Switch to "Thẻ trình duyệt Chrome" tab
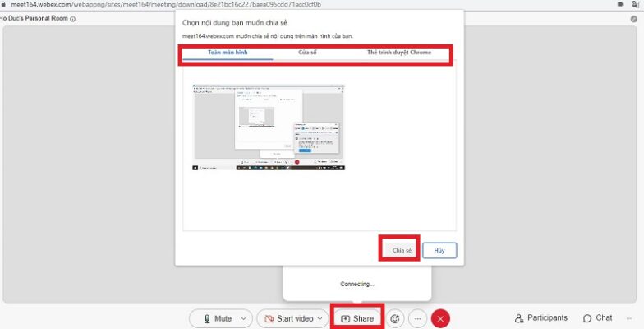The height and width of the screenshot is (329, 644). point(398,53)
